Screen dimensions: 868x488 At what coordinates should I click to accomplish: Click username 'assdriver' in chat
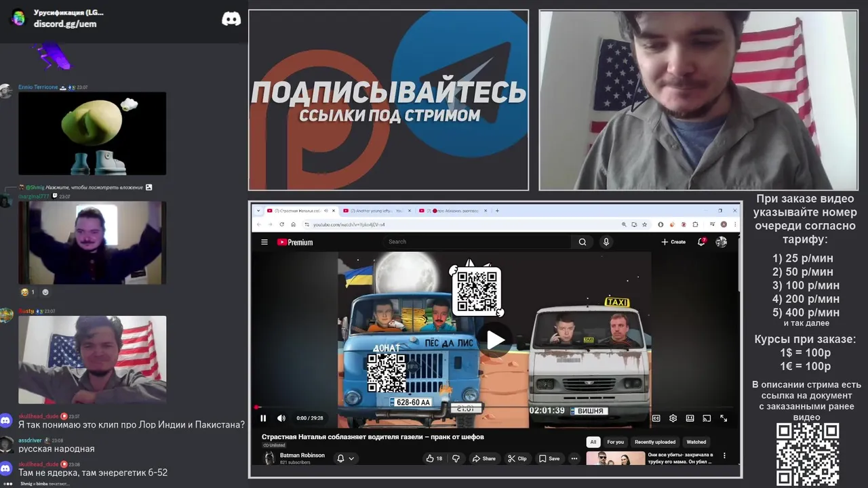coord(30,441)
